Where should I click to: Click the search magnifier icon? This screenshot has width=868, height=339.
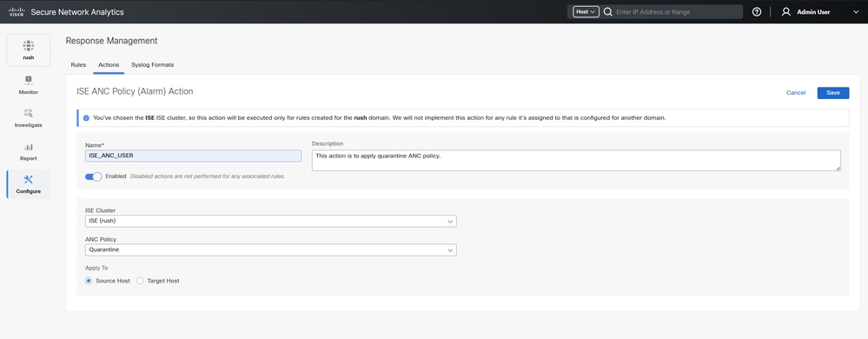tap(608, 11)
